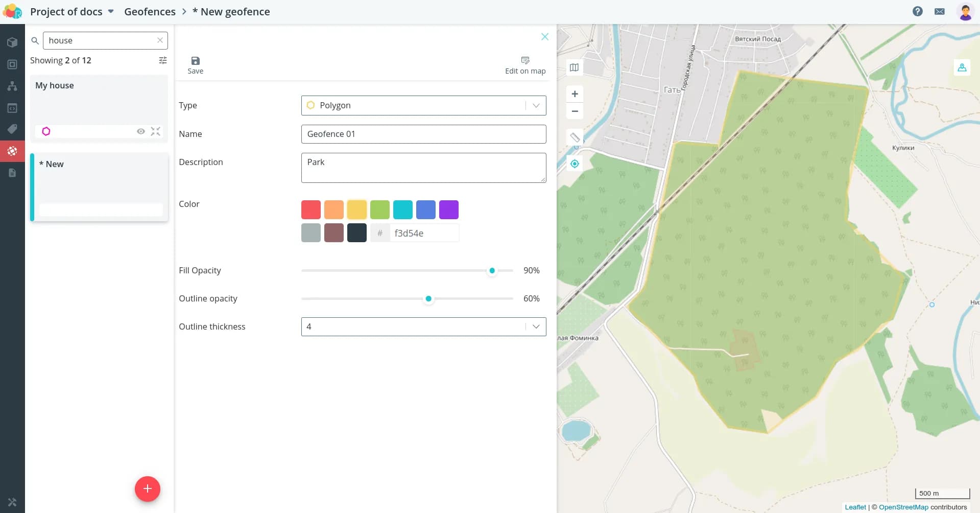Open the Outline thickness dropdown
The image size is (980, 513).
coord(536,327)
